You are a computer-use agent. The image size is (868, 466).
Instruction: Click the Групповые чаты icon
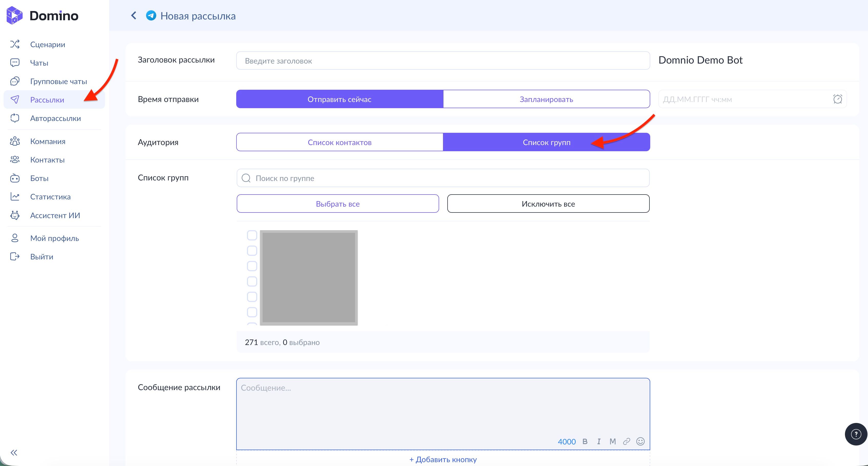[15, 81]
